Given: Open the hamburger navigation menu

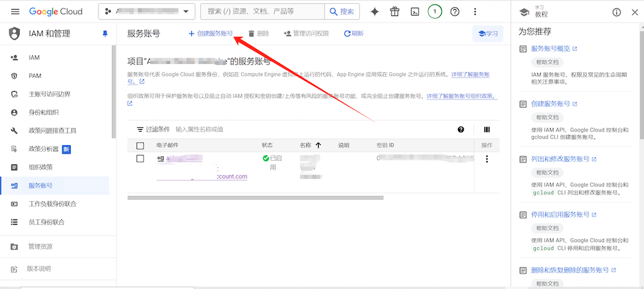Looking at the screenshot, I should click(x=15, y=12).
